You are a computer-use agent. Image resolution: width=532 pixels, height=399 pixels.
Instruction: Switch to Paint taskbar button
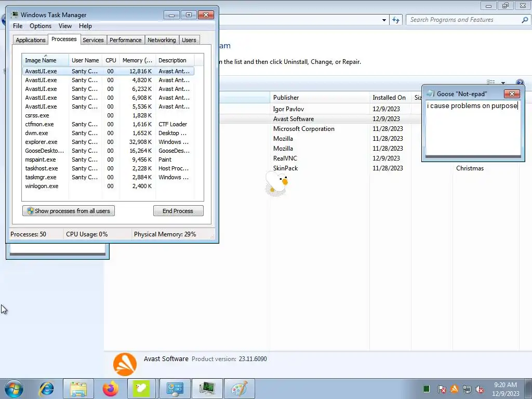(240, 389)
